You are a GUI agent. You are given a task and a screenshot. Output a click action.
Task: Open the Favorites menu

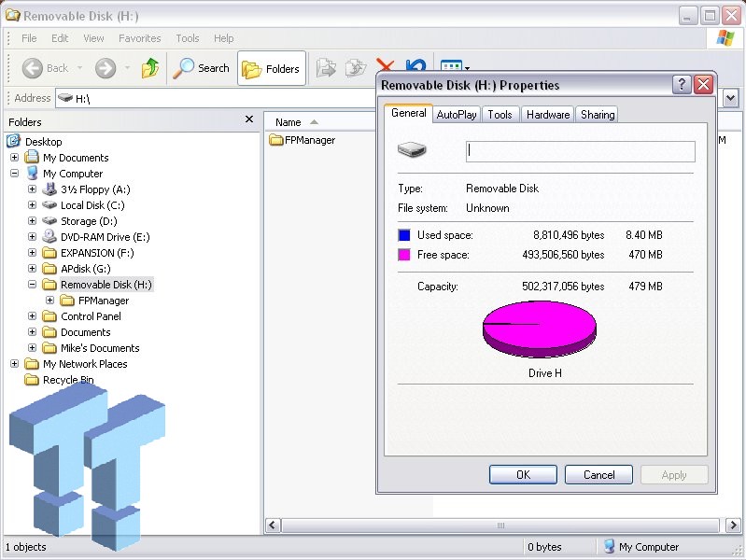coord(139,38)
